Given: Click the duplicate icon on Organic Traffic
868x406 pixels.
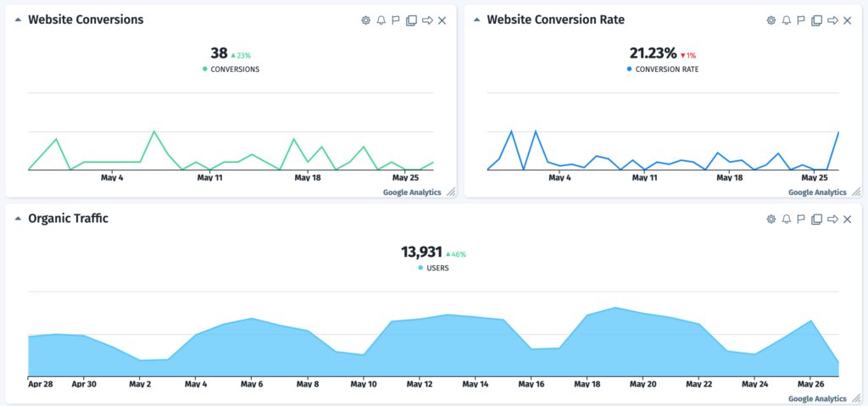Looking at the screenshot, I should click(816, 220).
